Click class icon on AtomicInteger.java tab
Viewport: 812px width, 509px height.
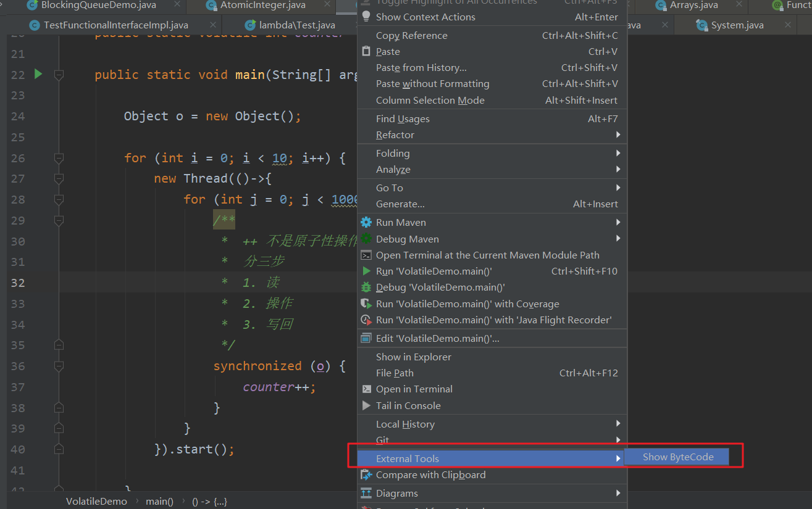pyautogui.click(x=211, y=6)
